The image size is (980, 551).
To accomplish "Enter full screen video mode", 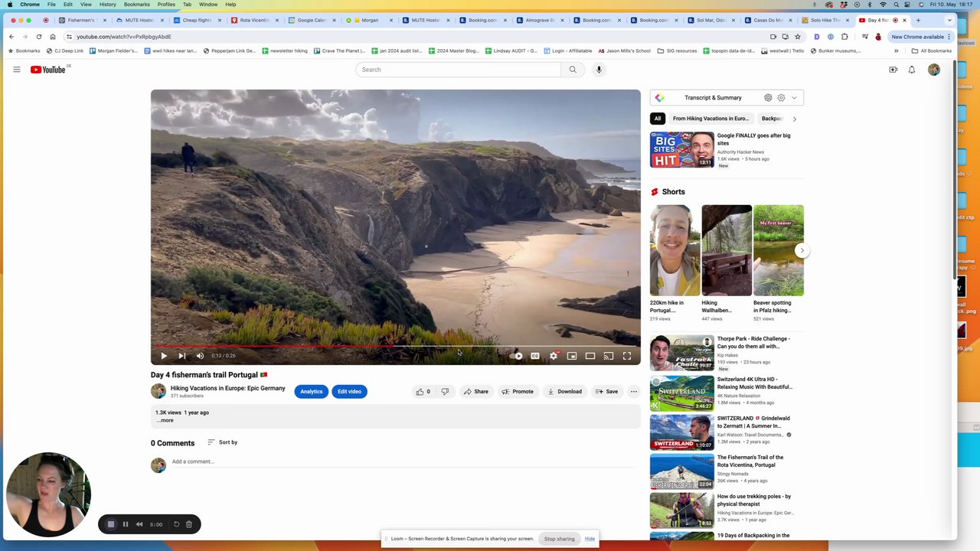I will [627, 356].
